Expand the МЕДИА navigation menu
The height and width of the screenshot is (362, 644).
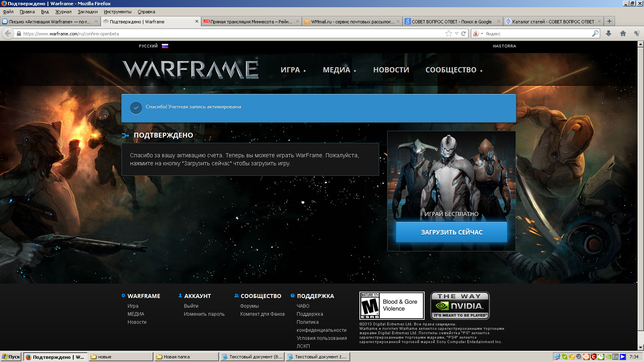pyautogui.click(x=339, y=70)
